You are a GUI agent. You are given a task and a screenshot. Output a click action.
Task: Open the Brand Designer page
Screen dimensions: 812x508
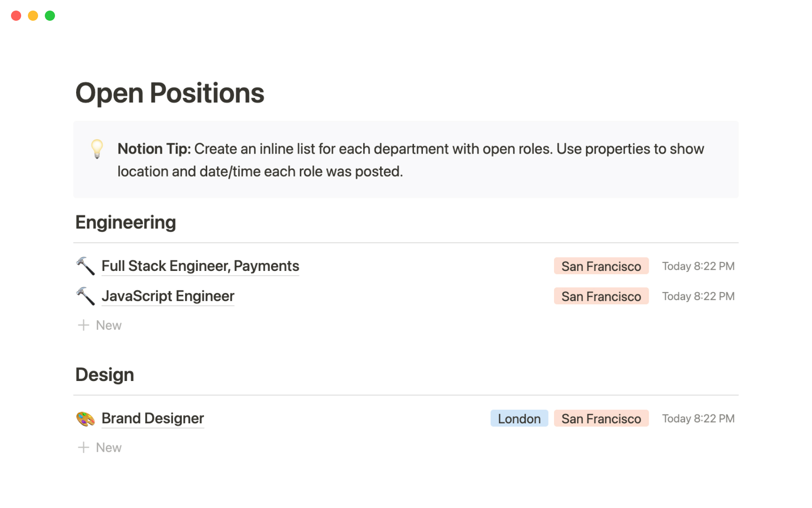153,418
